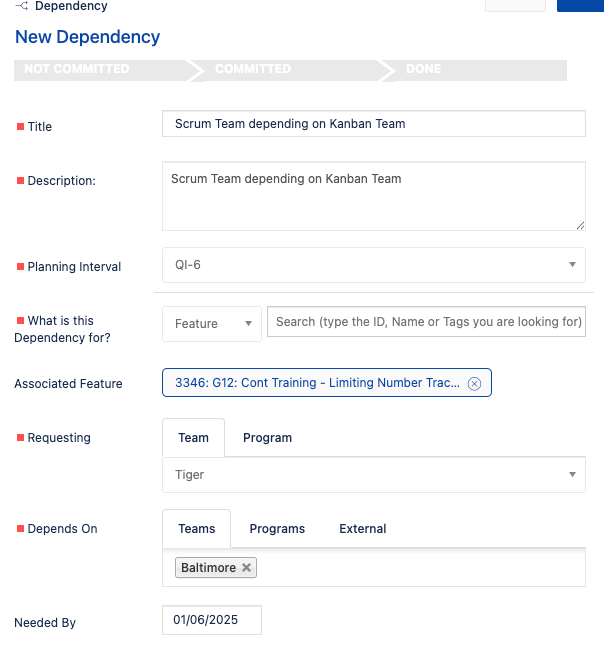
Task: Click the Needed By label
Action: point(45,623)
